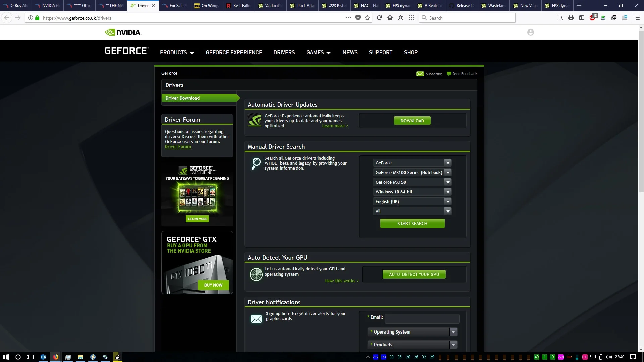Open the Windows Start menu
644x362 pixels.
(x=6, y=357)
